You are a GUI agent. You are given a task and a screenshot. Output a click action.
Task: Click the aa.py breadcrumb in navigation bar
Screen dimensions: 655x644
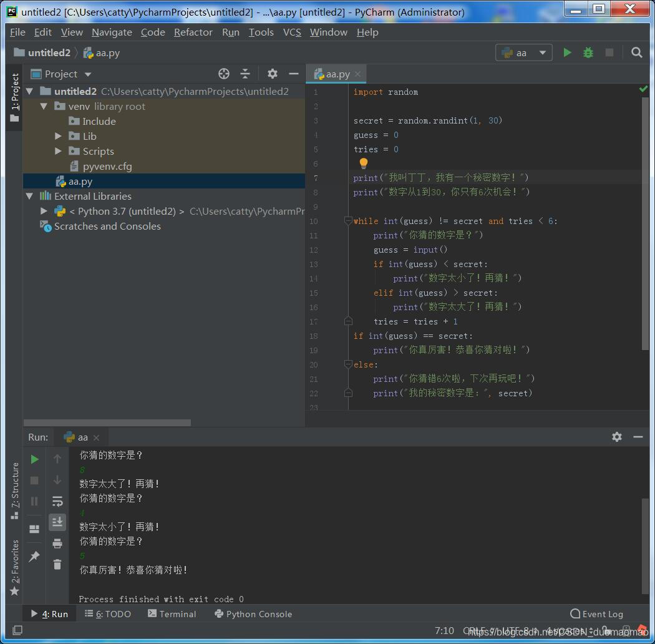(102, 52)
